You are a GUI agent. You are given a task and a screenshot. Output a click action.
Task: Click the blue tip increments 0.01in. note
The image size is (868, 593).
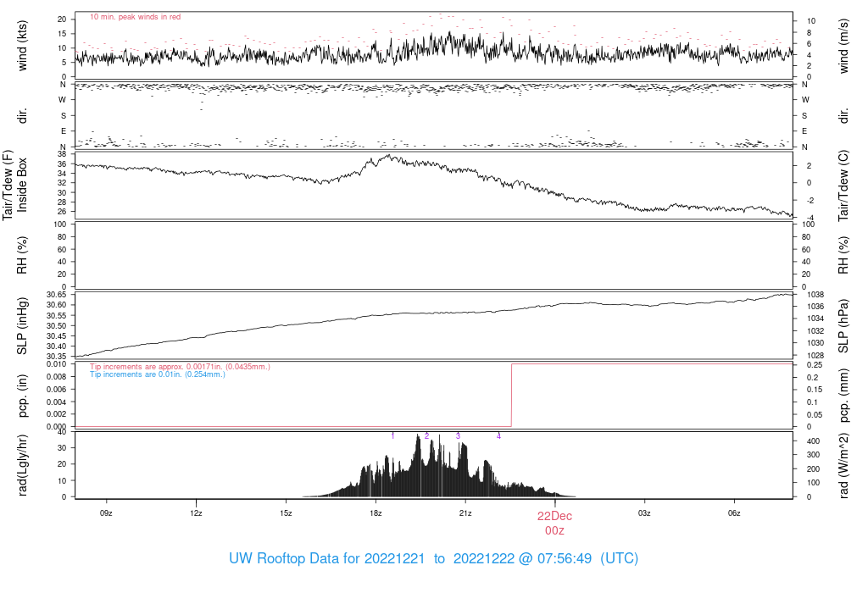pos(157,374)
